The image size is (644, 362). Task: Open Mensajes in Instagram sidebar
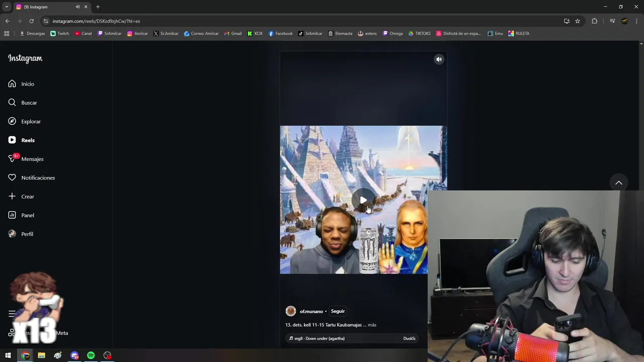pyautogui.click(x=26, y=159)
